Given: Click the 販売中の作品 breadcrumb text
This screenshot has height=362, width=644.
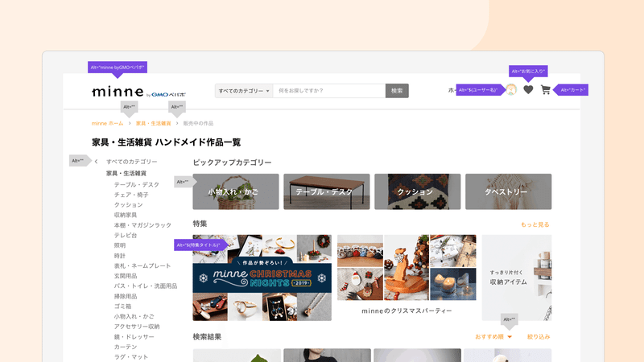Looking at the screenshot, I should (198, 123).
